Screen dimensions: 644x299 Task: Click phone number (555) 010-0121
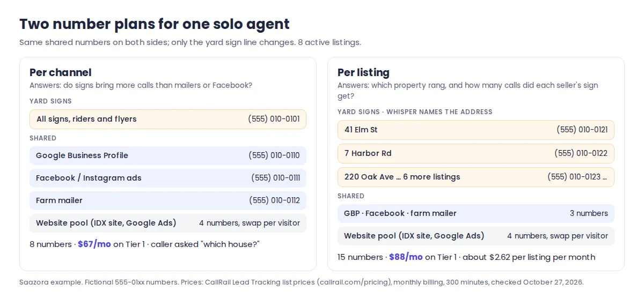[x=582, y=130]
